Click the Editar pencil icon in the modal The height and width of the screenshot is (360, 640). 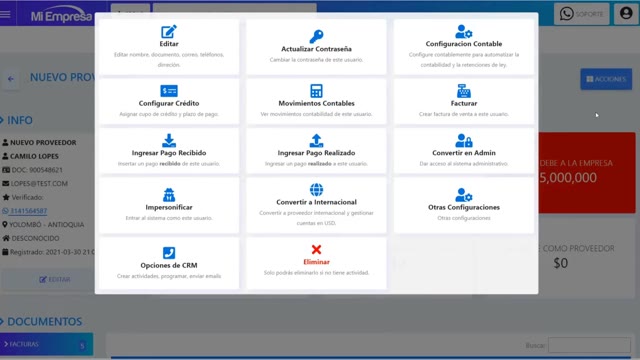click(169, 31)
